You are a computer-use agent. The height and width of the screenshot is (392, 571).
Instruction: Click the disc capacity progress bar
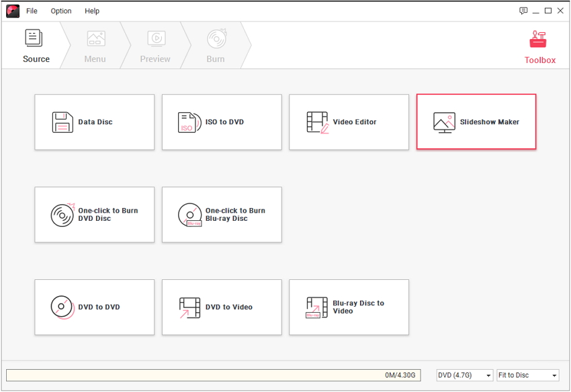(213, 375)
